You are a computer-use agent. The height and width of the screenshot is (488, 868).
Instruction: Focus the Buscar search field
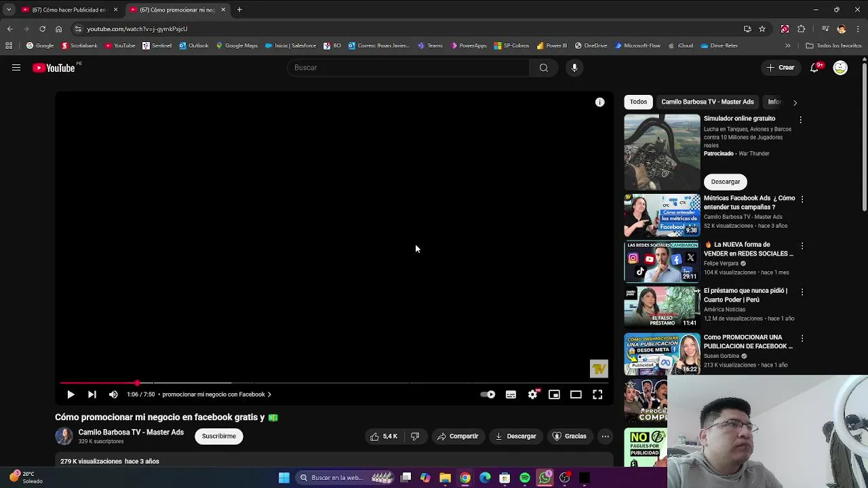pyautogui.click(x=408, y=68)
